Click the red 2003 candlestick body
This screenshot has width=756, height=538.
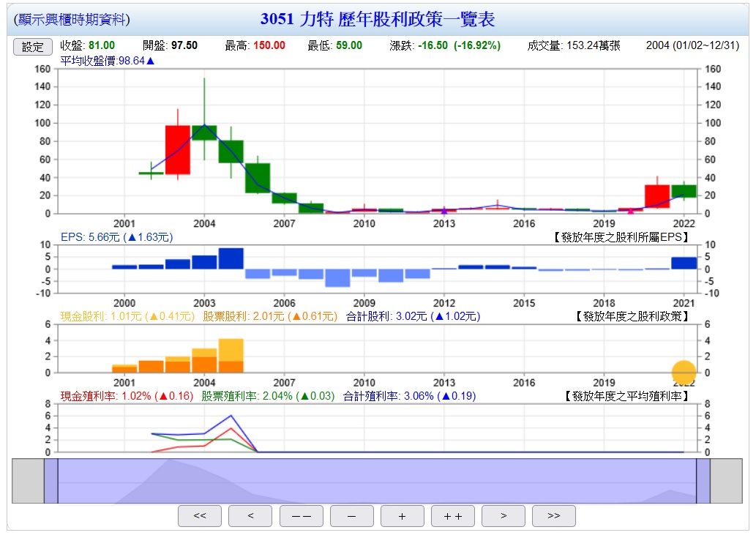[177, 149]
